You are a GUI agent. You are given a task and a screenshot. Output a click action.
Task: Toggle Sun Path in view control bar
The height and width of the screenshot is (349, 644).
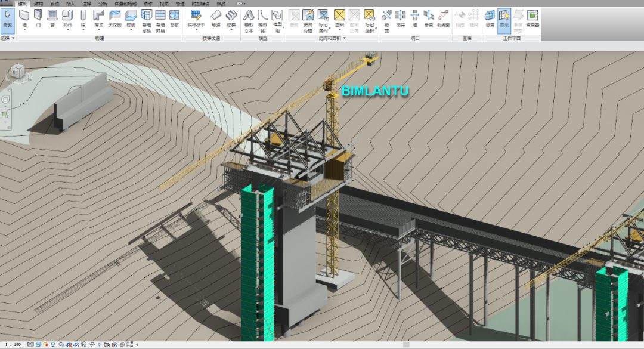[x=45, y=344]
